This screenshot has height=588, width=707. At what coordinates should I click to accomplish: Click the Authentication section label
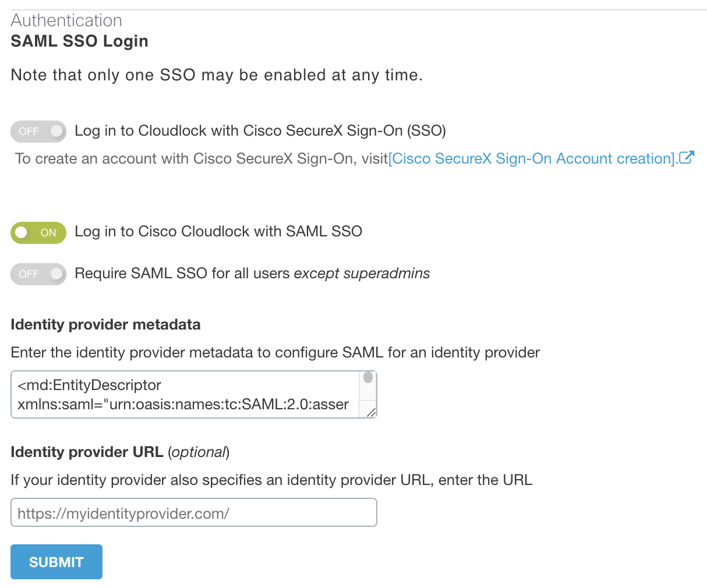tap(66, 20)
